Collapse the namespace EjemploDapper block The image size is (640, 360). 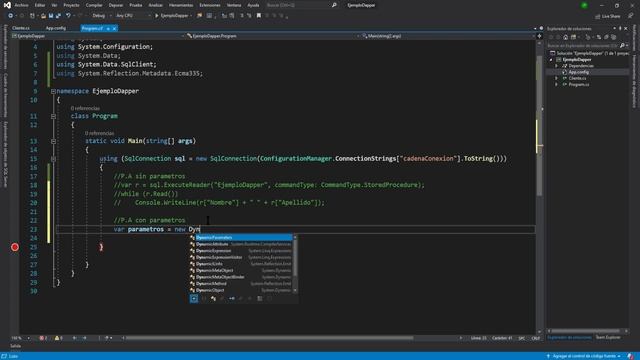pos(53,91)
